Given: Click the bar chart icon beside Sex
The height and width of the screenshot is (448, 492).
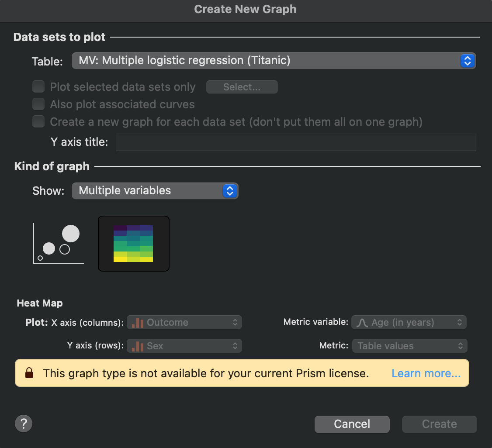Looking at the screenshot, I should 138,346.
